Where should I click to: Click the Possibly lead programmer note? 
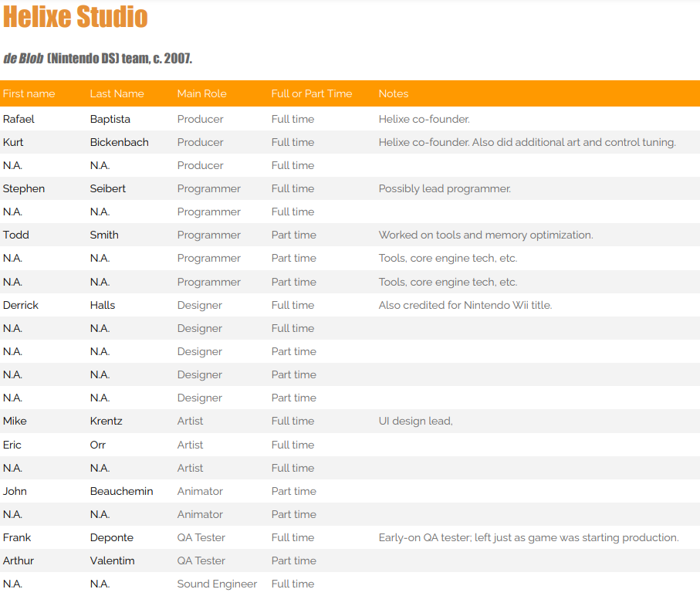click(x=445, y=189)
